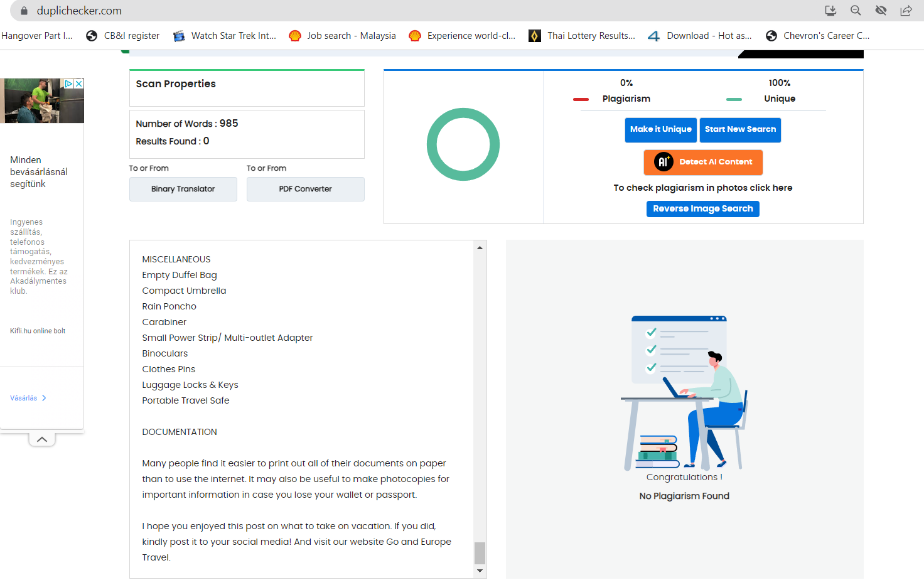
Task: Click the 'Empty Duffel Bag' line
Action: coord(180,275)
